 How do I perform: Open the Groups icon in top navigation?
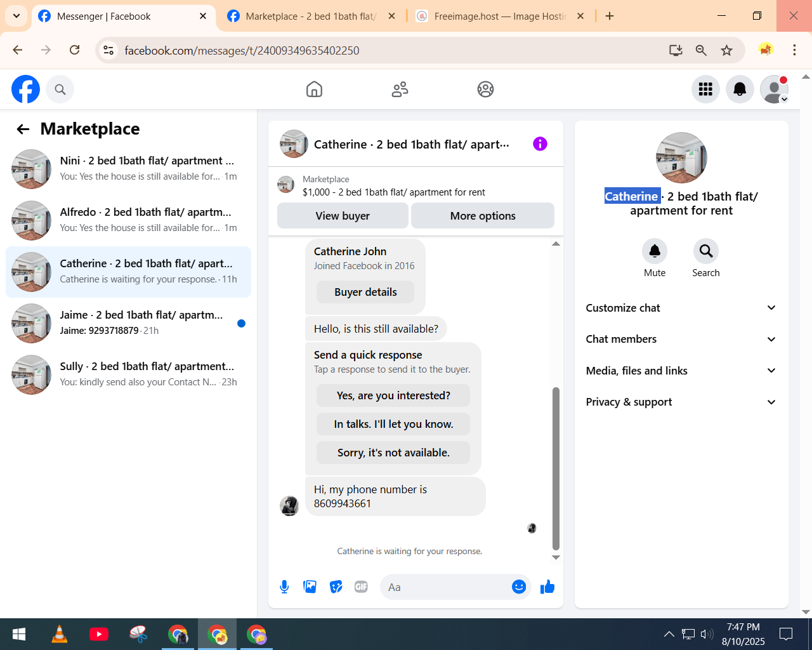pyautogui.click(x=485, y=90)
